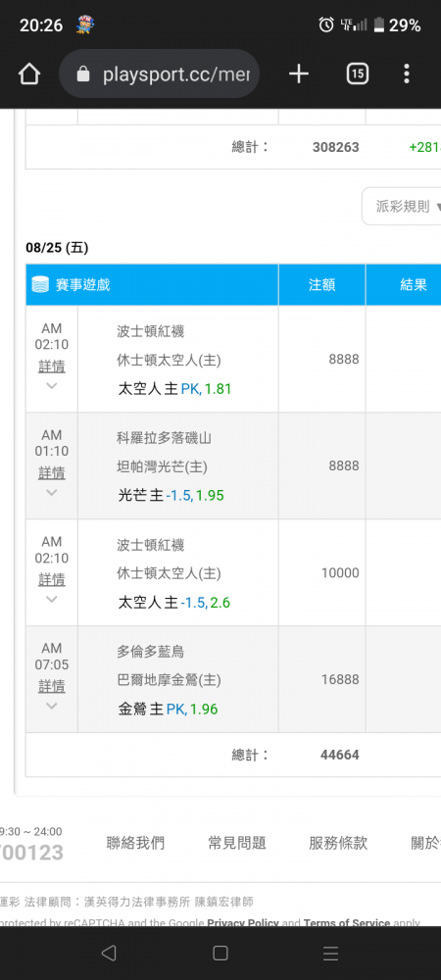
Task: Open the tab switcher showing 15 tabs
Action: click(357, 74)
